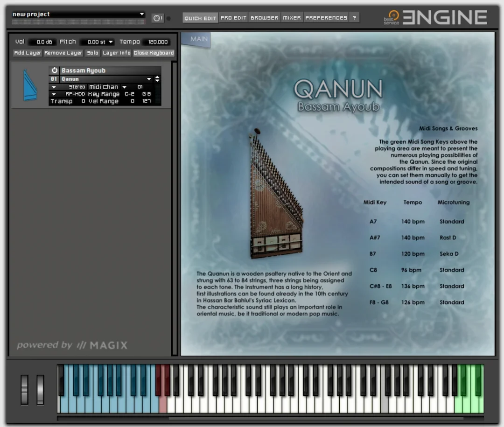
Task: Click the layer list vertical scrollbar
Action: [175, 208]
